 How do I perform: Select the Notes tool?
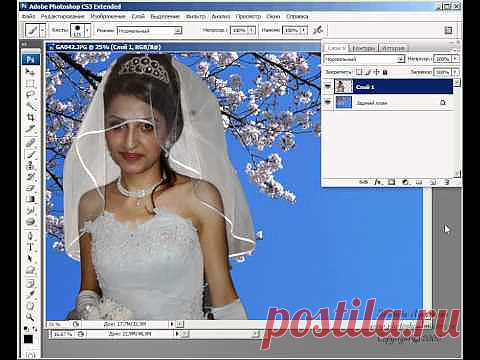click(30, 284)
